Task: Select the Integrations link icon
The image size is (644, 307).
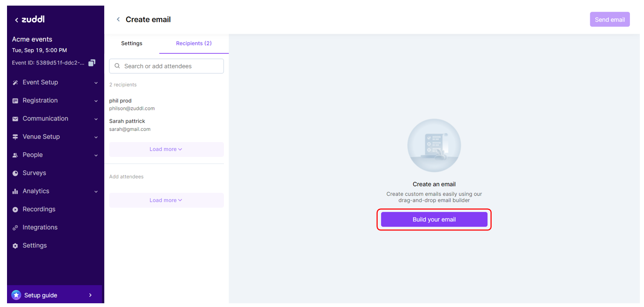Action: pyautogui.click(x=15, y=227)
